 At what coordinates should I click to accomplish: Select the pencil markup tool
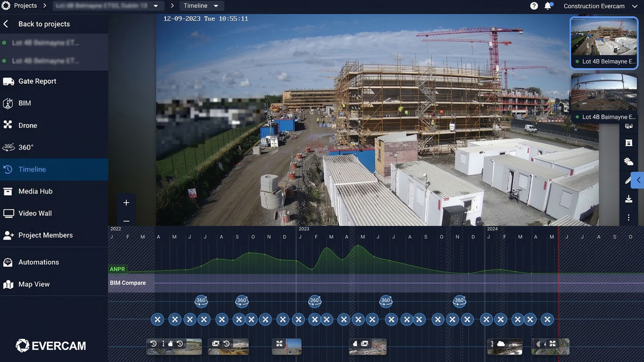click(628, 181)
